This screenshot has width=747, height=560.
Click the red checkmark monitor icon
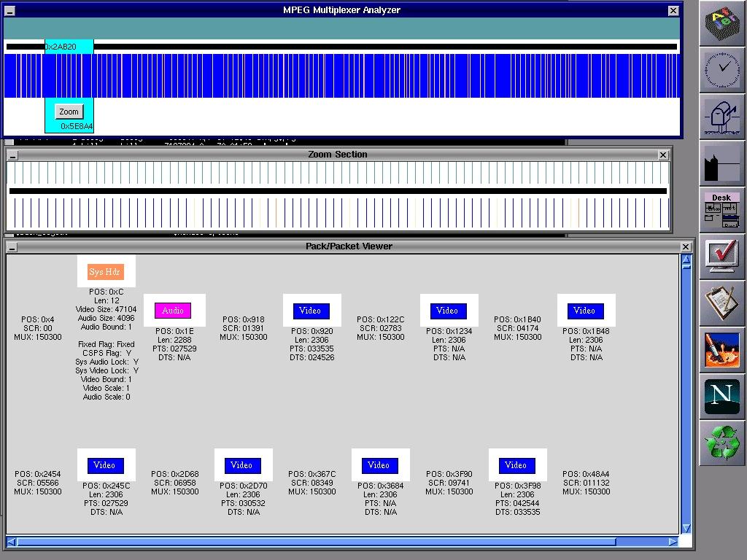[x=723, y=256]
